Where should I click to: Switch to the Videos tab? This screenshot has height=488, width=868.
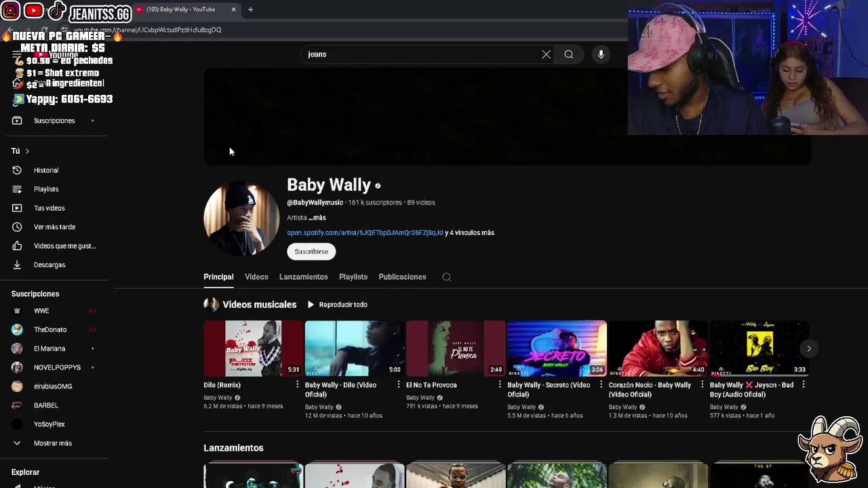coord(256,277)
